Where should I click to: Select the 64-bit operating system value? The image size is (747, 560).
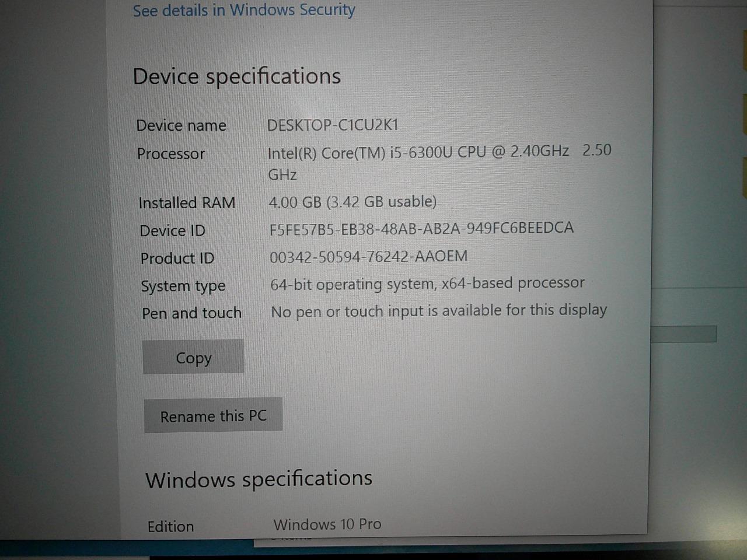427,283
